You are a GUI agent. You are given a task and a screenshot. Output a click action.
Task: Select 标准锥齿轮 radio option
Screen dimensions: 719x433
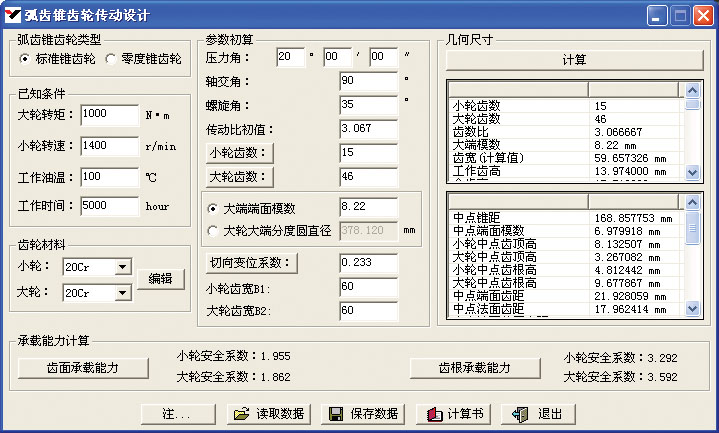click(26, 59)
